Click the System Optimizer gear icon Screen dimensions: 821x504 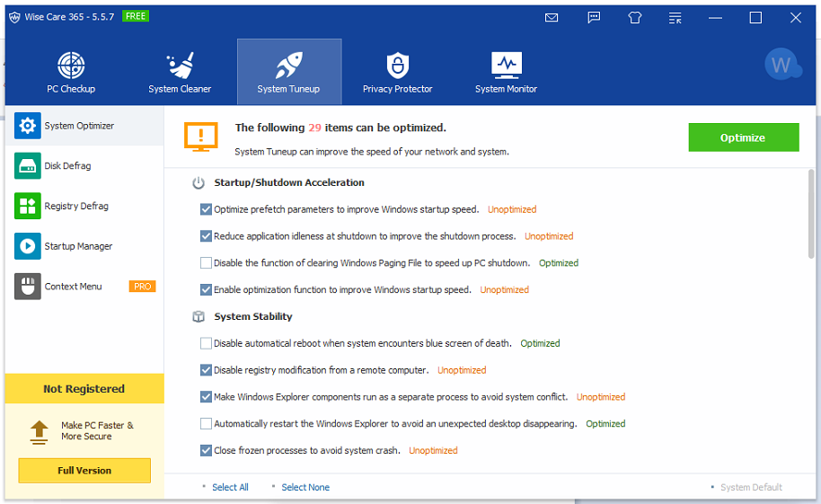coord(28,126)
